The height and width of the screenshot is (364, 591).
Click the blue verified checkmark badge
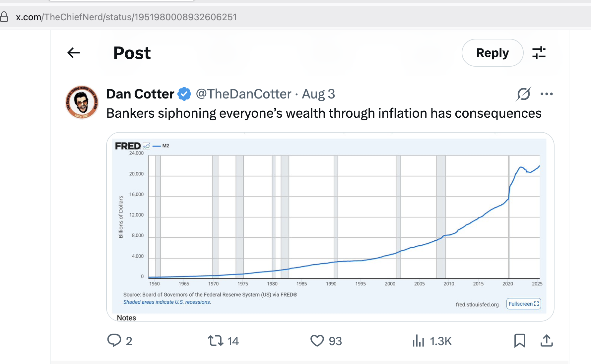[x=184, y=94]
